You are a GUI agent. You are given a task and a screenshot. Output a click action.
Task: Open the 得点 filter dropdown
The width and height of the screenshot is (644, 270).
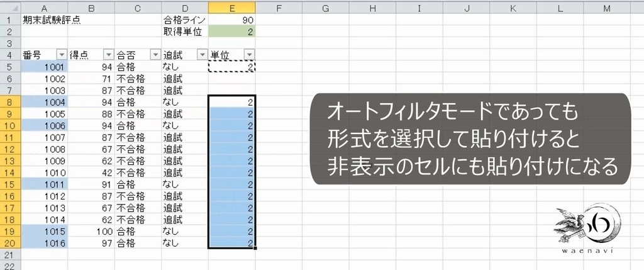pos(108,55)
